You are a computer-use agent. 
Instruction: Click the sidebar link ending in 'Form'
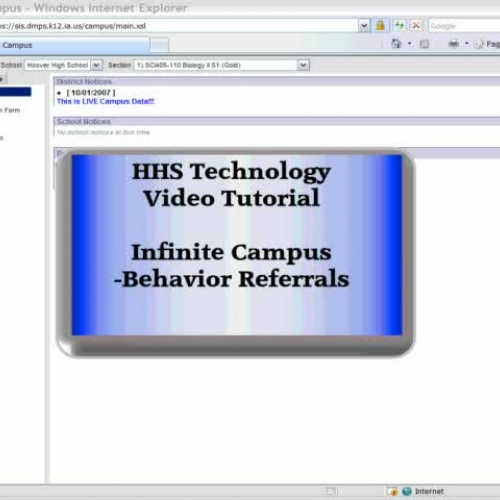(x=10, y=110)
